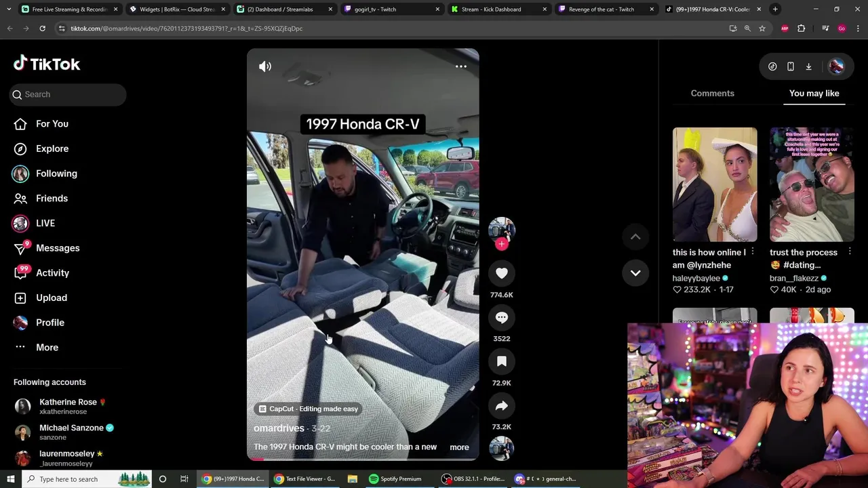Viewport: 868px width, 488px height.
Task: Open the spinning sound disc thumbnail
Action: pos(502,448)
